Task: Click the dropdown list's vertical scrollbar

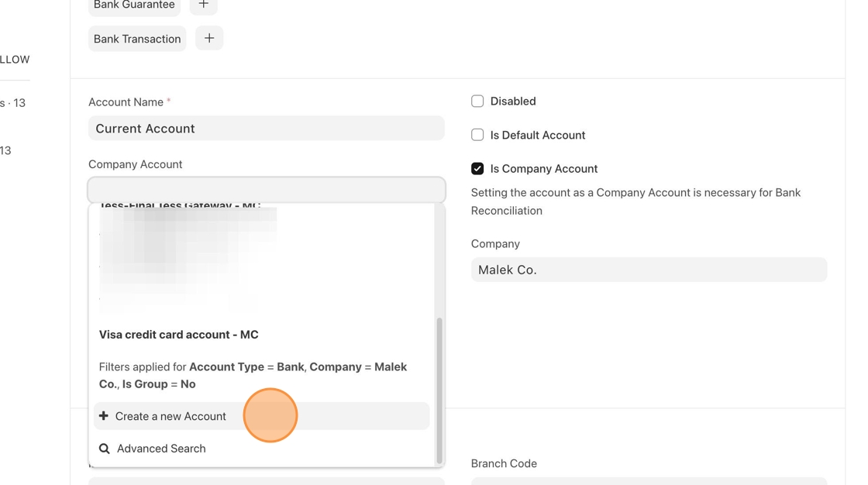Action: point(439,387)
